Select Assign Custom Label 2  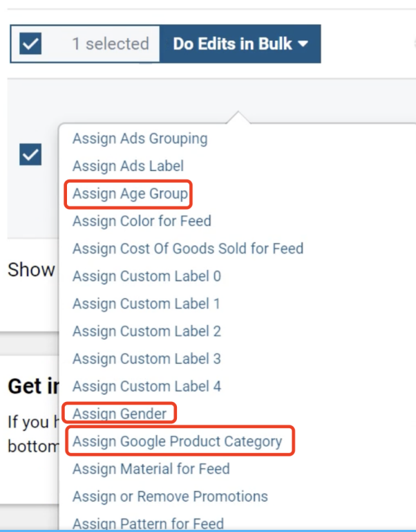(146, 331)
